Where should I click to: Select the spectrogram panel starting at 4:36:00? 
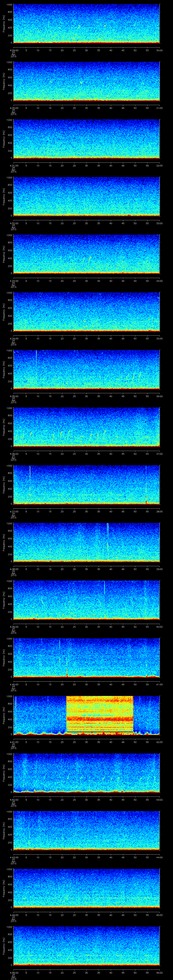86,427
